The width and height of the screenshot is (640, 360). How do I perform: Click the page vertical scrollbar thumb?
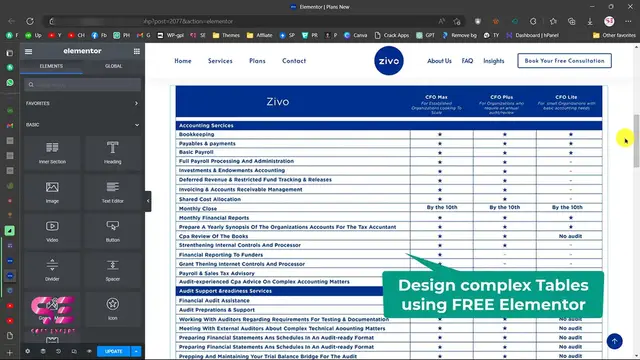636,141
